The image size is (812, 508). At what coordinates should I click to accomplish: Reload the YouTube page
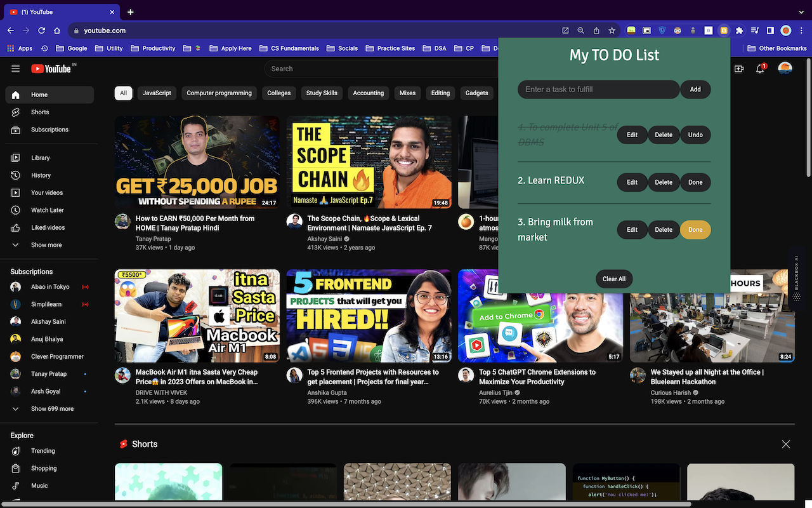(x=42, y=30)
